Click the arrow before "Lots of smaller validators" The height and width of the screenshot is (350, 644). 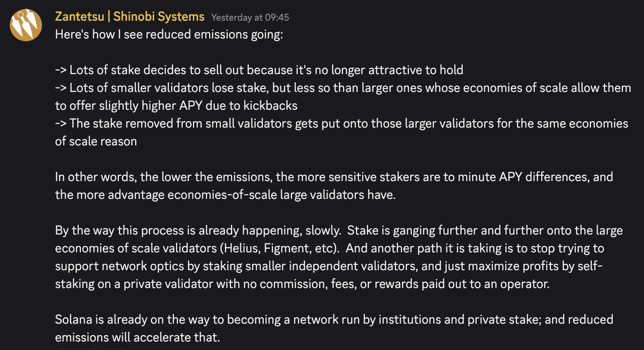61,88
